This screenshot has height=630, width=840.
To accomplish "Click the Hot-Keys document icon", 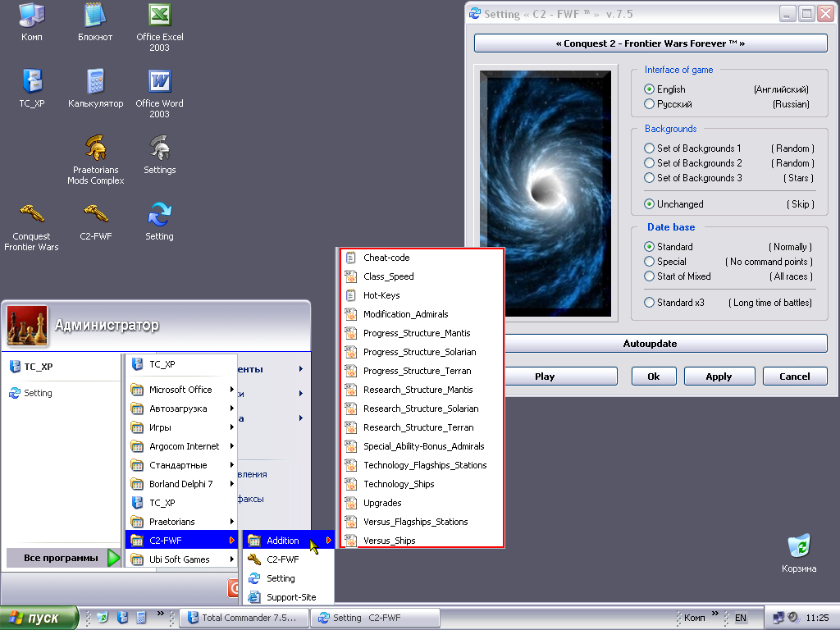I will (x=351, y=295).
